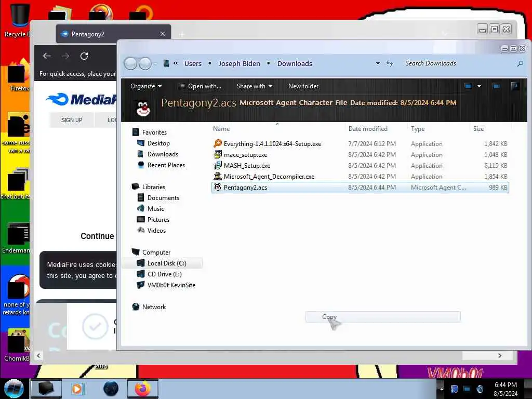Sort files by Name column header
This screenshot has width=532, height=399.
tap(221, 129)
